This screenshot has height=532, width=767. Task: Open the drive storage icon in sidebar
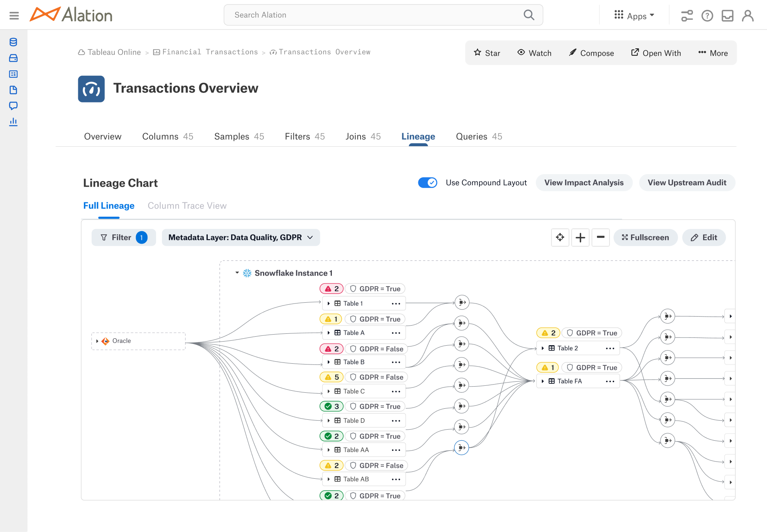coord(13,58)
